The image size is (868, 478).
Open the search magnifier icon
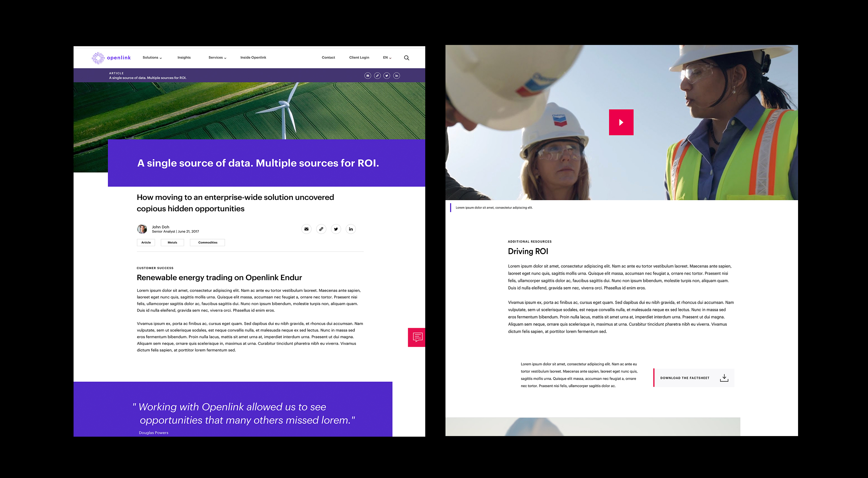(407, 58)
